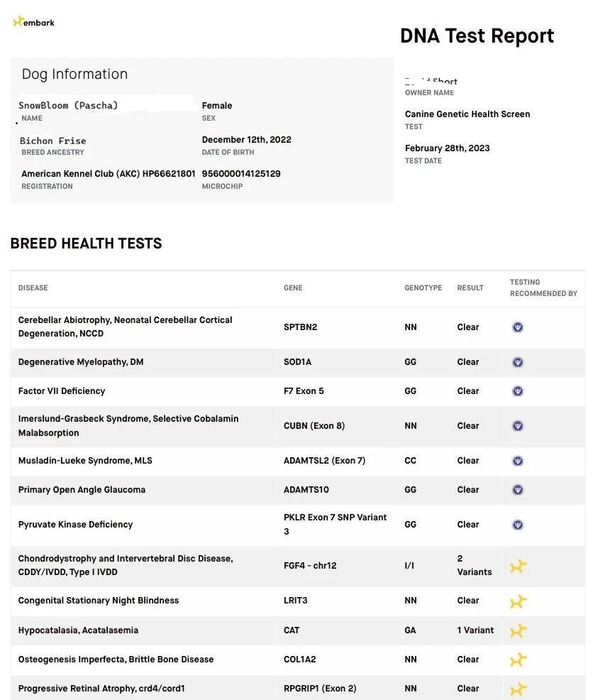Click the RESULT column header
This screenshot has height=700, width=598.
pos(470,288)
